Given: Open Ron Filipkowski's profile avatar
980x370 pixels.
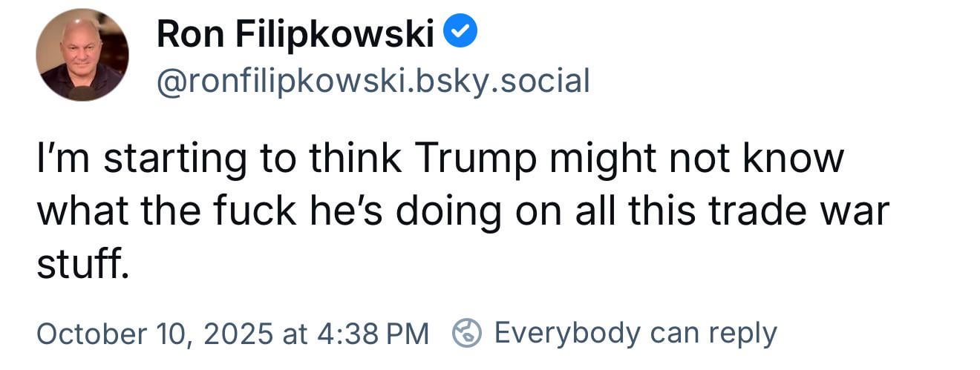Looking at the screenshot, I should click(82, 55).
